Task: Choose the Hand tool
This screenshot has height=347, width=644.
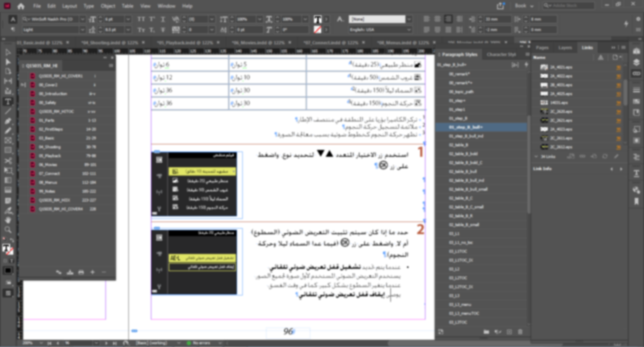Action: 8,220
